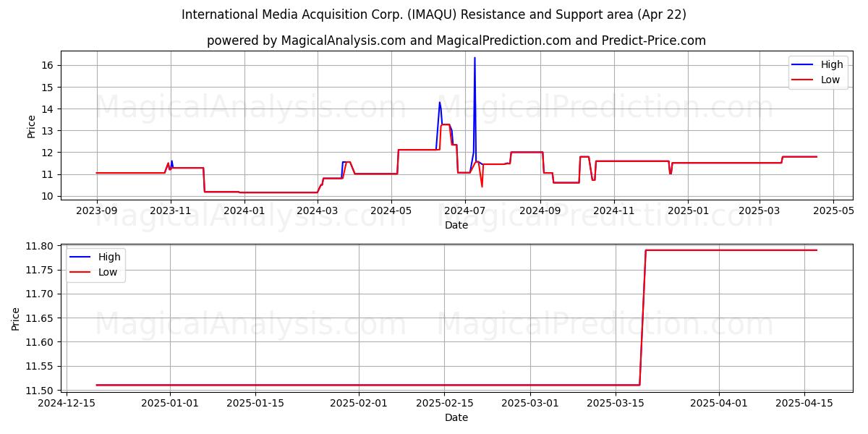Click the '2024-09' tick label
Viewport: 868px width, 434px height.
[x=540, y=210]
